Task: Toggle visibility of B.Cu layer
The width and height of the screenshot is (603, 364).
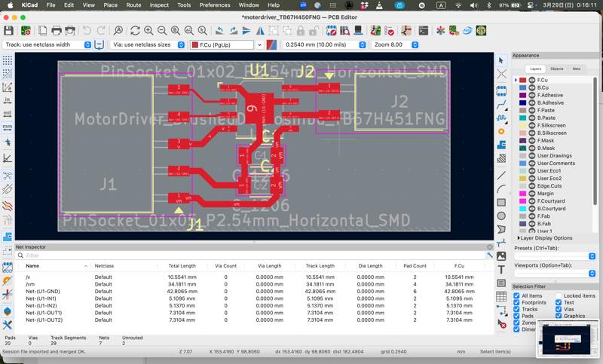Action: click(532, 87)
